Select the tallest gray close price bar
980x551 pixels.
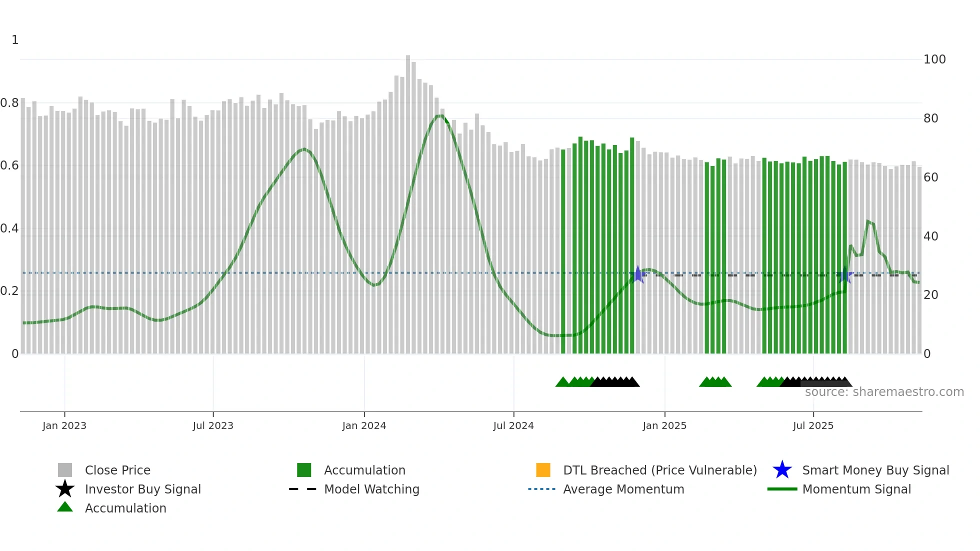[408, 200]
